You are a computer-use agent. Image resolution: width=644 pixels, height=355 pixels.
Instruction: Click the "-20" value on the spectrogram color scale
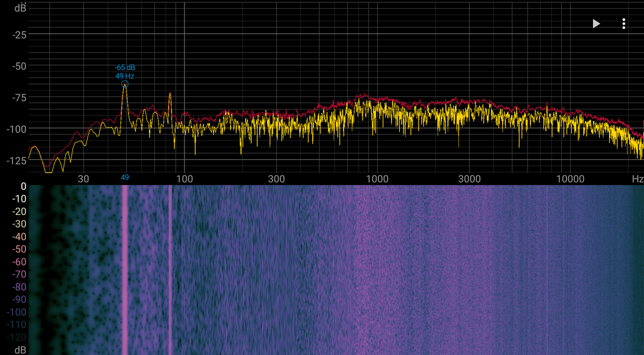19,212
